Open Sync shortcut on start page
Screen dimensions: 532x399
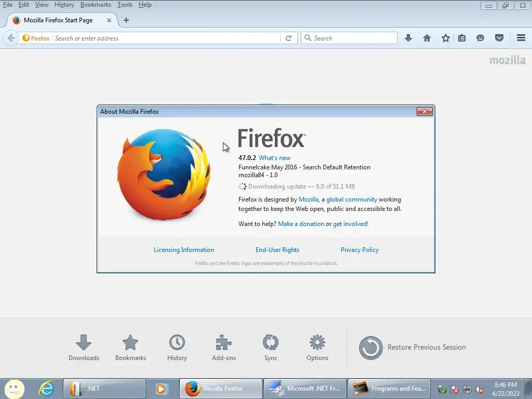tap(271, 348)
